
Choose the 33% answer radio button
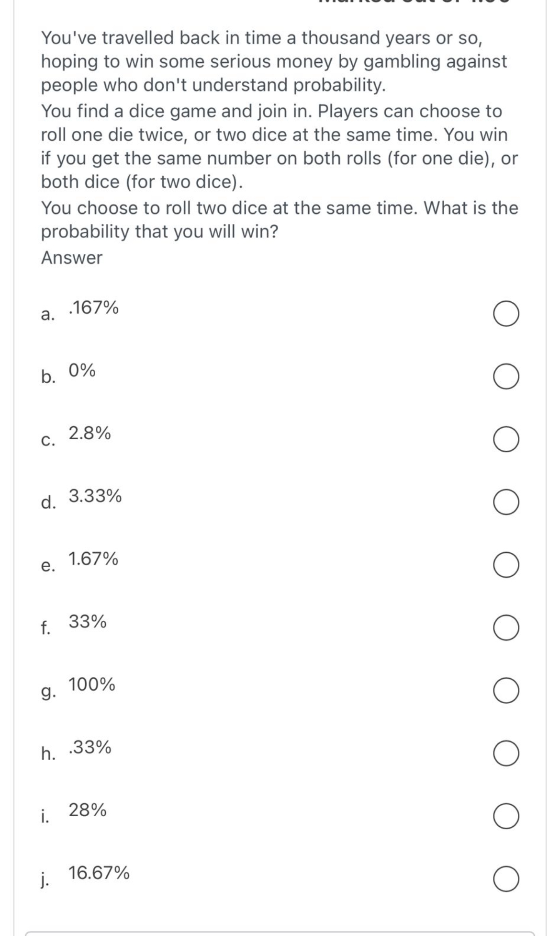505,628
